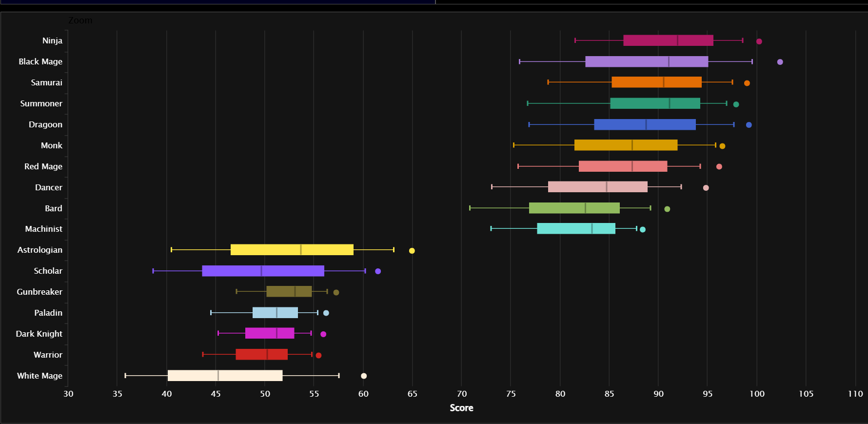
Task: Select the Red Mage salmon box
Action: click(x=623, y=166)
